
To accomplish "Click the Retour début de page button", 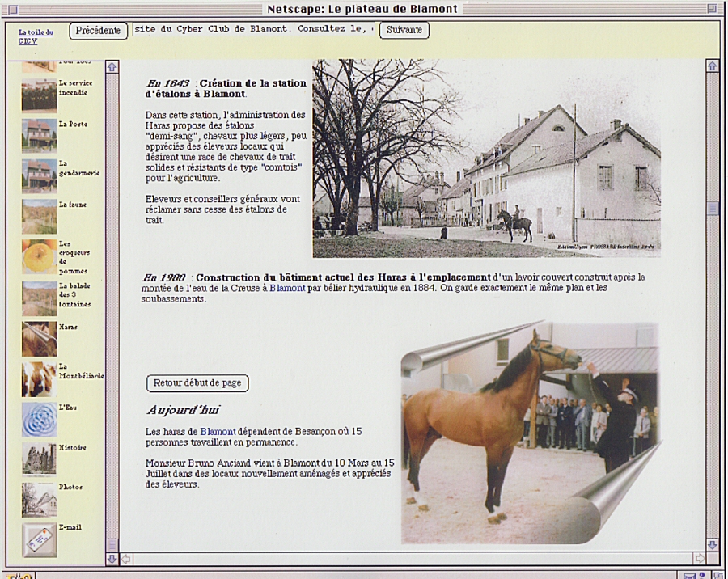I will (197, 383).
